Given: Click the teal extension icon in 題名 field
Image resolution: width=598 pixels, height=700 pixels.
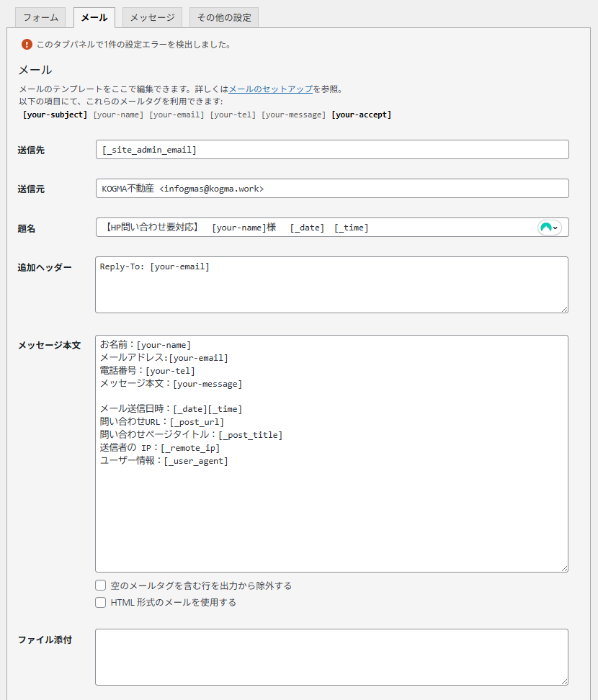Looking at the screenshot, I should 546,228.
